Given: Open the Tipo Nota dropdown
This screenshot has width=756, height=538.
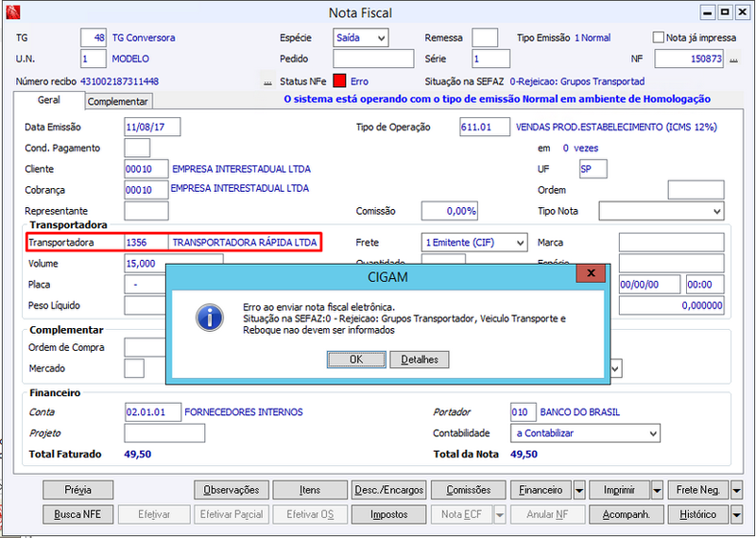Looking at the screenshot, I should pos(717,212).
